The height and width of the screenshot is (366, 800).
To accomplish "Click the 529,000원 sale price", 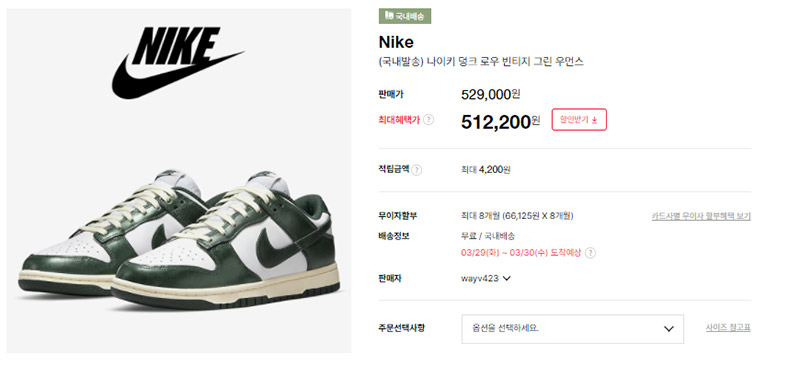I will (490, 94).
